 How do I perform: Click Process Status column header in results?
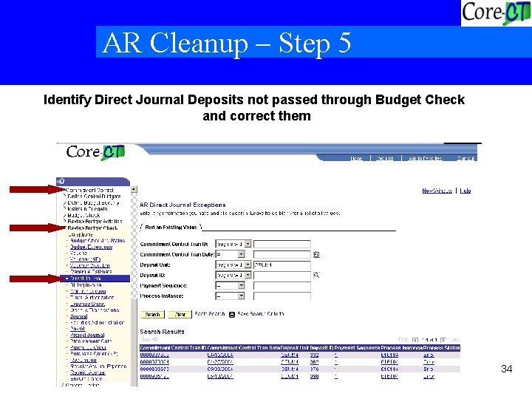(x=441, y=348)
